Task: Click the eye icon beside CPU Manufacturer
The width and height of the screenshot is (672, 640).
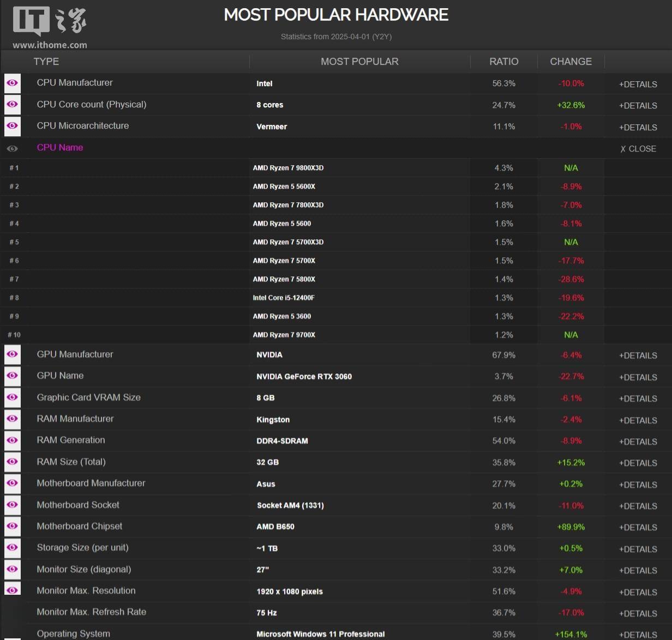Action: 12,83
